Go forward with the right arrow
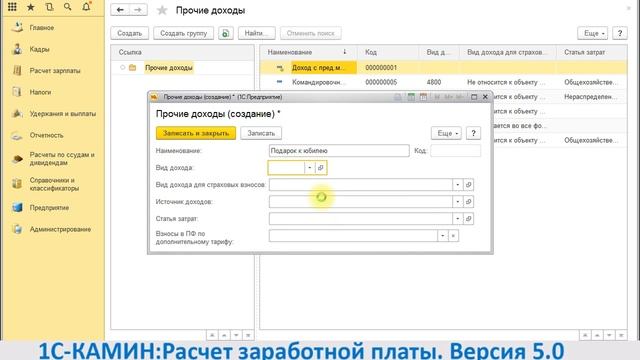 click(138, 10)
